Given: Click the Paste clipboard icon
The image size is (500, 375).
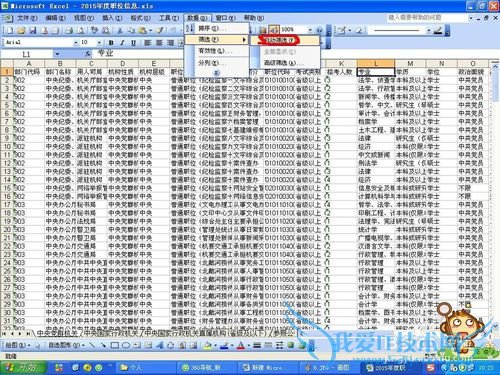Looking at the screenshot, I should tap(142, 30).
